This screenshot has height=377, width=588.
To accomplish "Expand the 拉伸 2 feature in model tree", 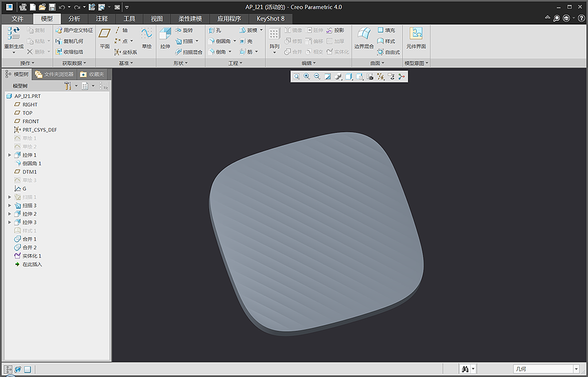I will pyautogui.click(x=10, y=214).
